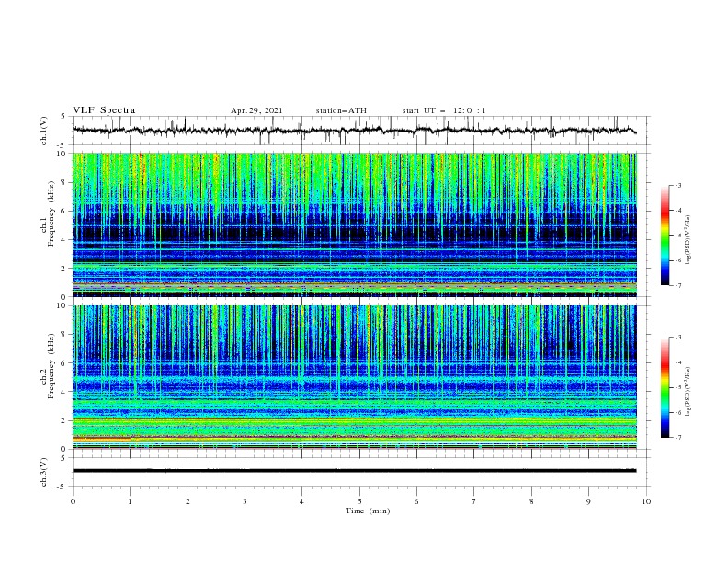
Task: Click the "-7" tick on lower colorbar
Action: [677, 438]
